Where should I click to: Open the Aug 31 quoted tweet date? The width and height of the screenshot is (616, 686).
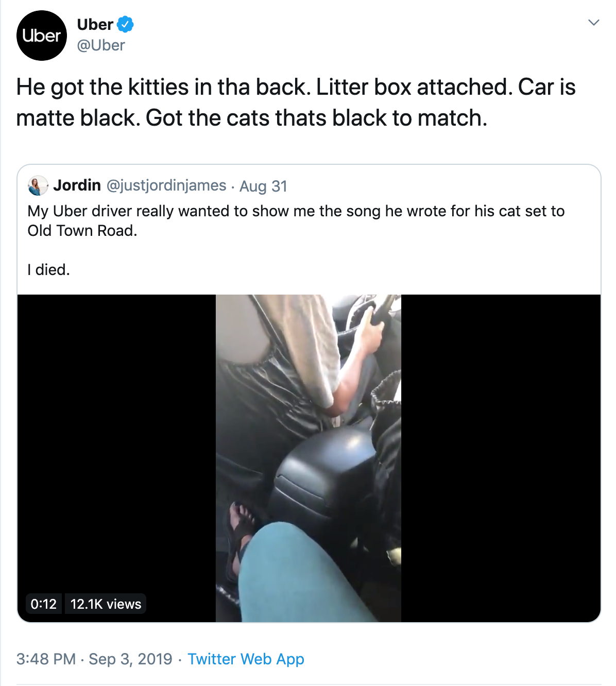click(x=263, y=186)
